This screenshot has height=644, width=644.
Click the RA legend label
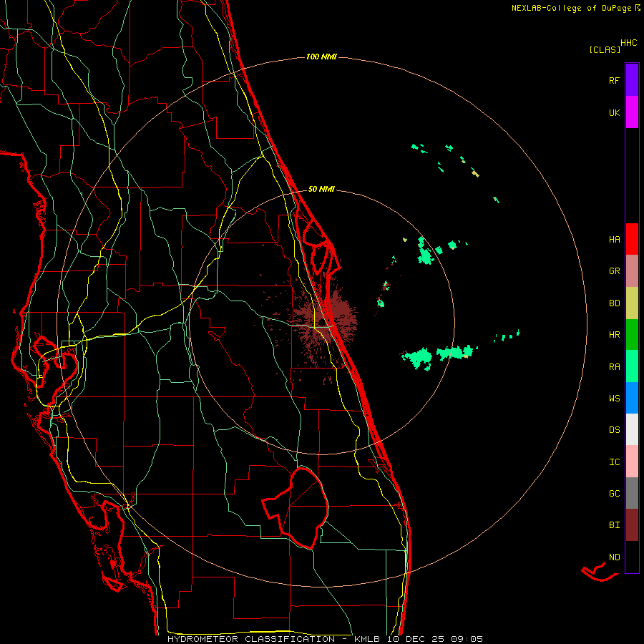[x=614, y=367]
